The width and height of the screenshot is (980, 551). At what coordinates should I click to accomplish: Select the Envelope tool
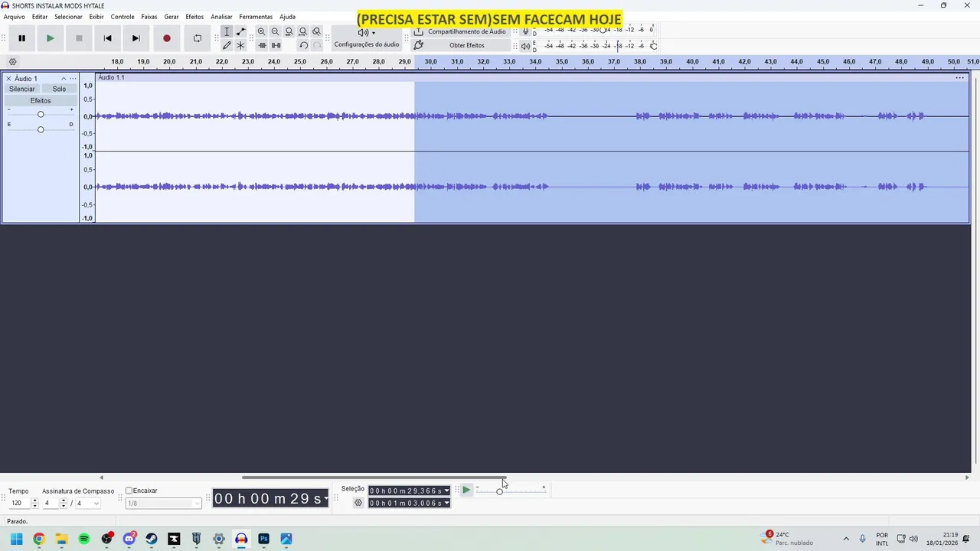pos(240,31)
